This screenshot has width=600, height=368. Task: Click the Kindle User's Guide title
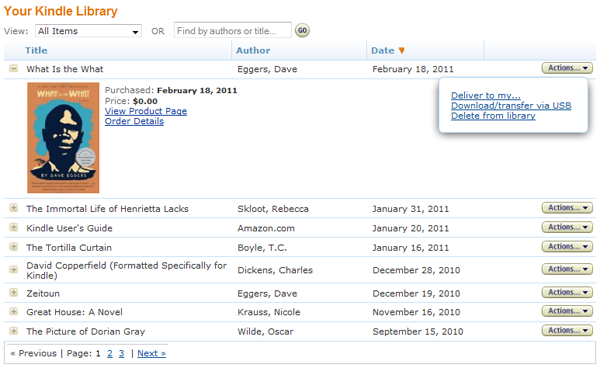pos(69,228)
